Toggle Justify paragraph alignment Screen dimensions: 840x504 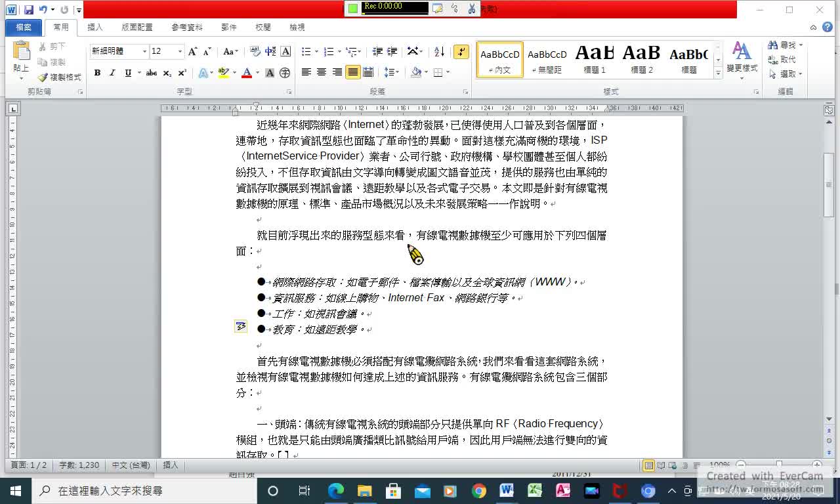coord(353,72)
